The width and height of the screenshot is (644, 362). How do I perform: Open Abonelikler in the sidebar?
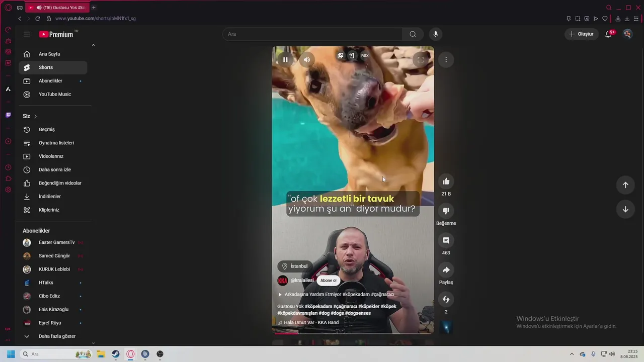(x=53, y=81)
